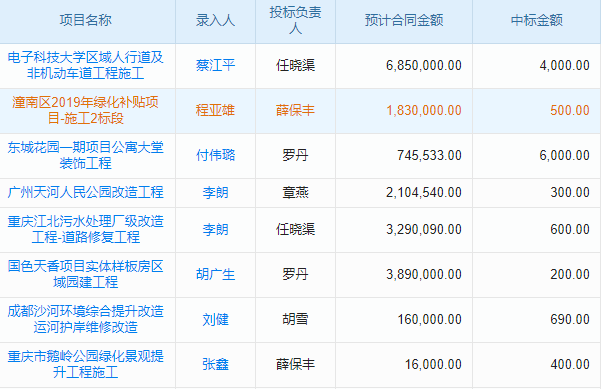Click the 录入人 column header
Screen dimensions: 601x389
pos(215,20)
